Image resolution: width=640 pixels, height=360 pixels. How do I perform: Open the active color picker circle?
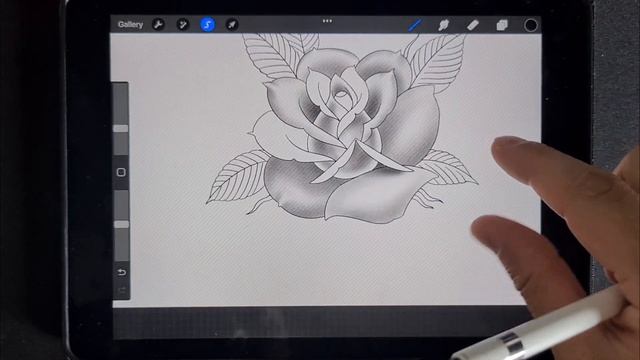[531, 25]
